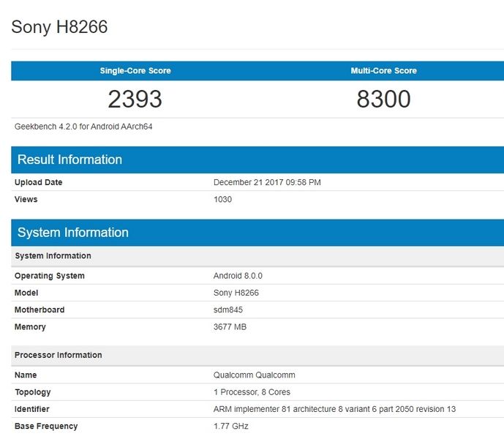Screen dimensions: 504x439
Task: Click the Motherboard label
Action: pyautogui.click(x=40, y=310)
